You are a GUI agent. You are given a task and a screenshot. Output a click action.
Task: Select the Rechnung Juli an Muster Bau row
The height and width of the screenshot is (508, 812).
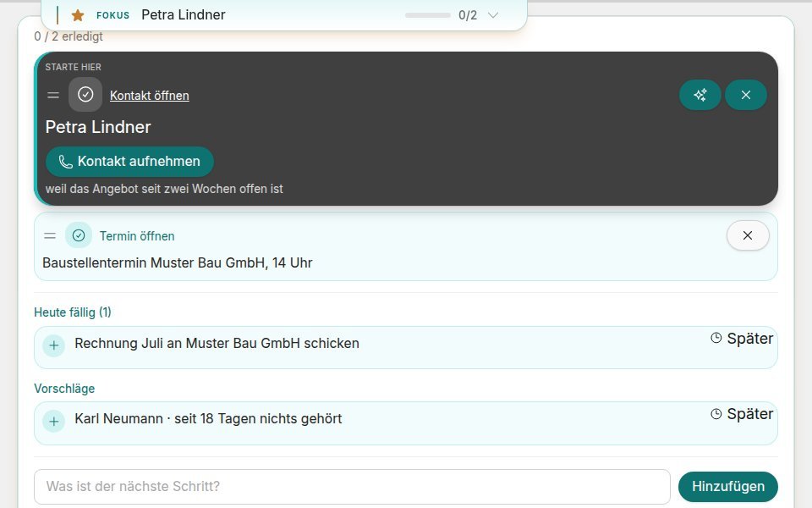click(x=405, y=347)
